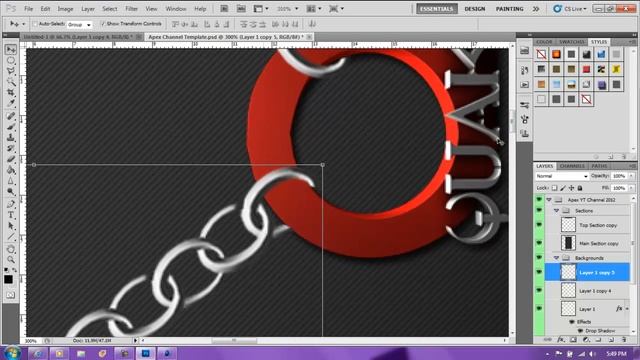The width and height of the screenshot is (640, 360).
Task: Select the Dodge tool
Action: point(11,192)
